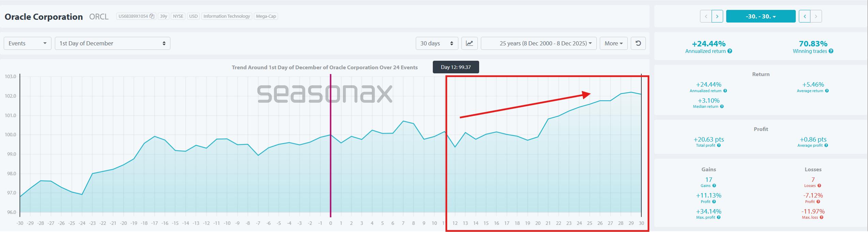Image resolution: width=868 pixels, height=232 pixels.
Task: Click the black end line at day 30
Action: (641, 146)
